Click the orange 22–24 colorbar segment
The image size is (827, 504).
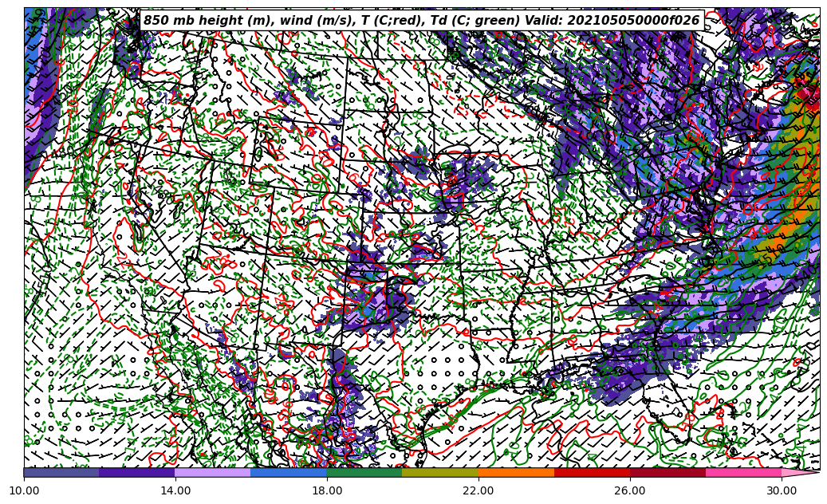click(516, 472)
